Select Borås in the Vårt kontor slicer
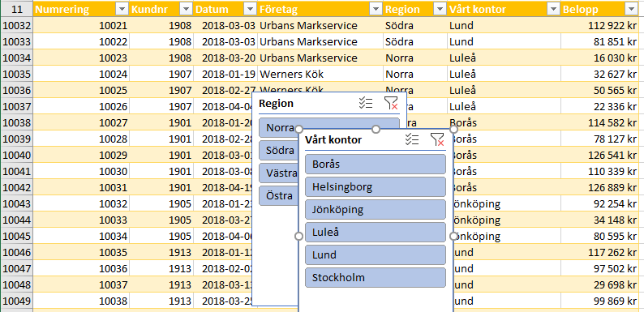Image resolution: width=644 pixels, height=312 pixels. coord(376,165)
